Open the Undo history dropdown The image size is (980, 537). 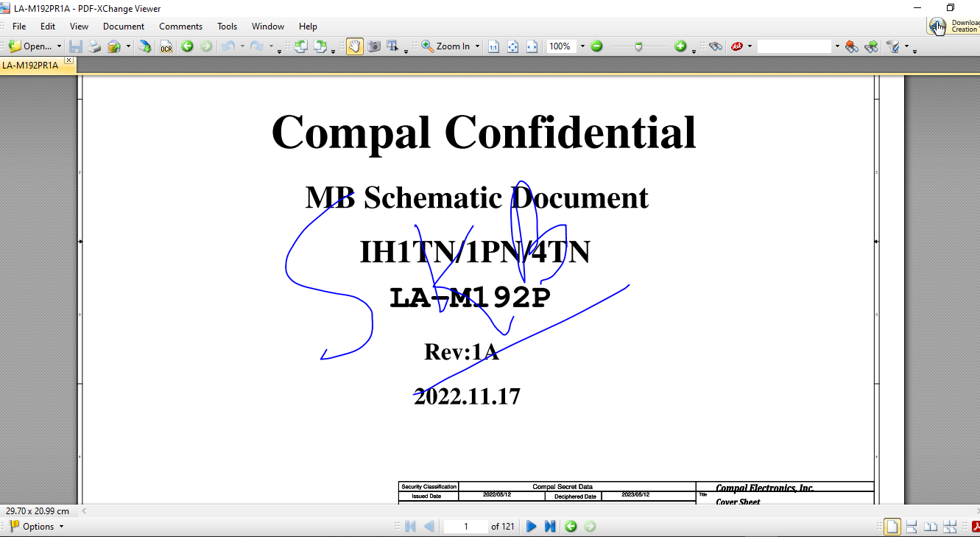click(x=242, y=46)
